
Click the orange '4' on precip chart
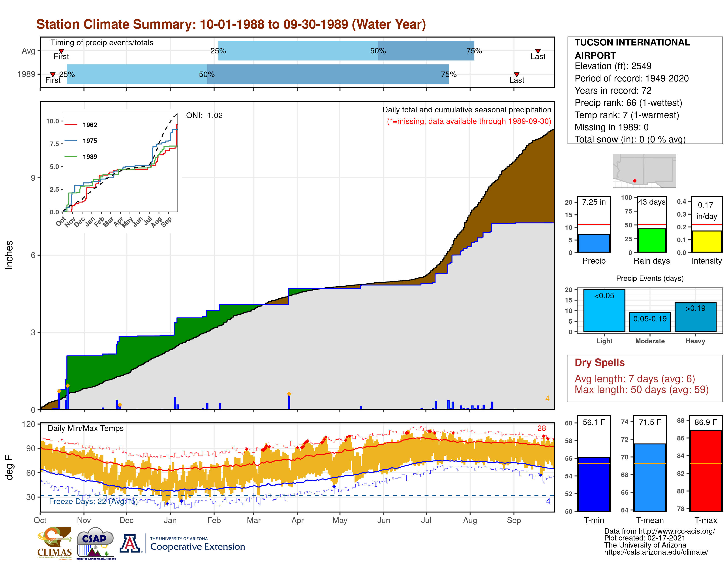[x=547, y=399]
